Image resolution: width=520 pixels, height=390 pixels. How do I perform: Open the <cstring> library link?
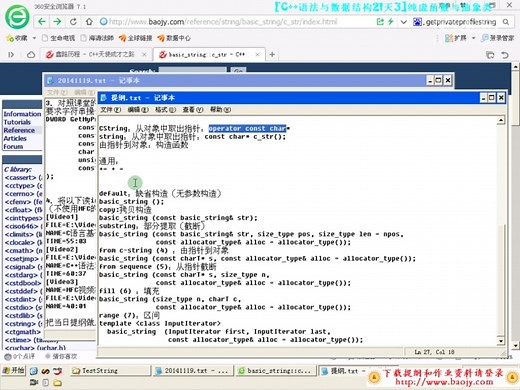[20, 324]
